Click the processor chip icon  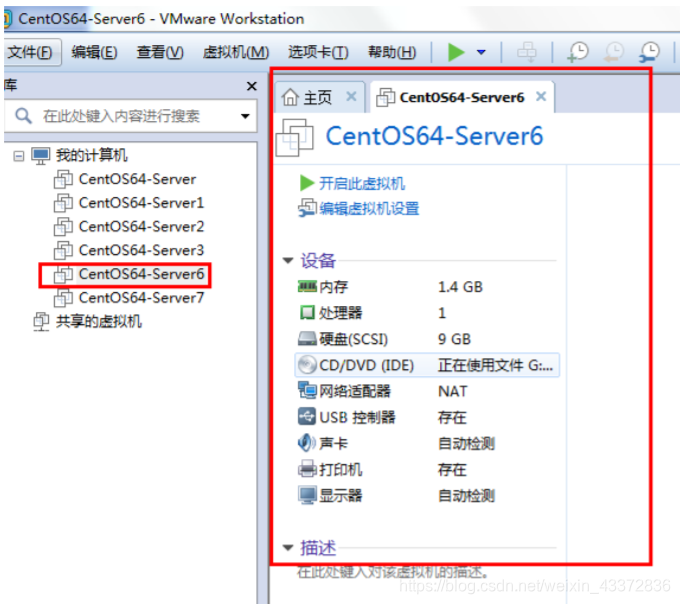307,312
